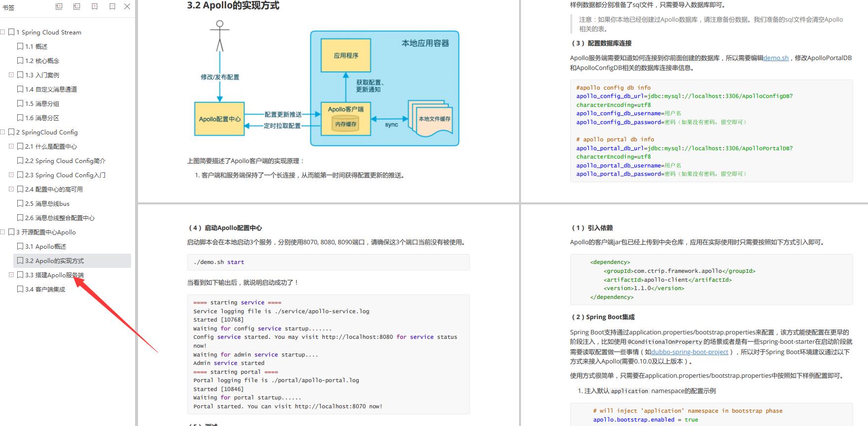Click the 本地文件缓存 shape in diagram
Image resolution: width=868 pixels, height=426 pixels.
pyautogui.click(x=430, y=119)
